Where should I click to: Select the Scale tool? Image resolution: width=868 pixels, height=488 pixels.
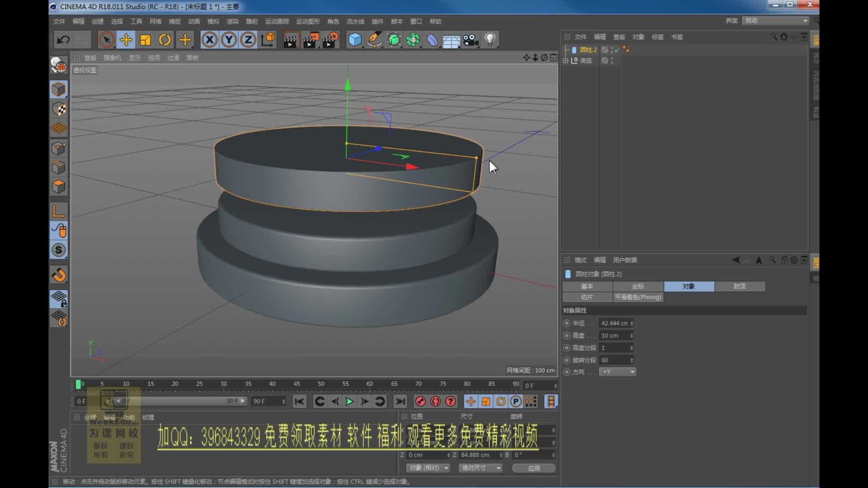coord(145,40)
